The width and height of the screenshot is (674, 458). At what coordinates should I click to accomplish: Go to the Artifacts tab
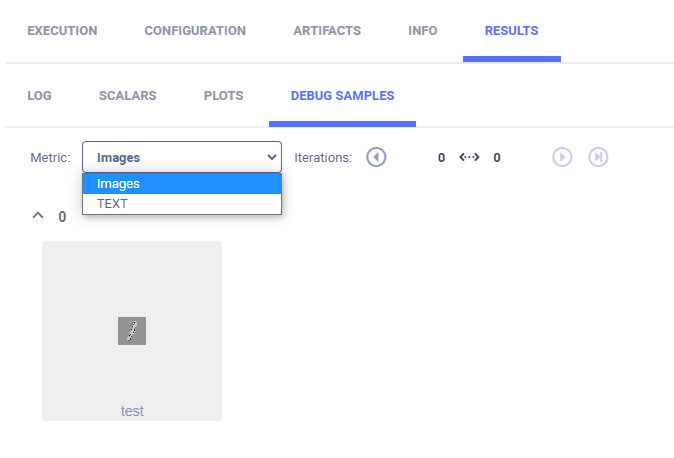327,31
